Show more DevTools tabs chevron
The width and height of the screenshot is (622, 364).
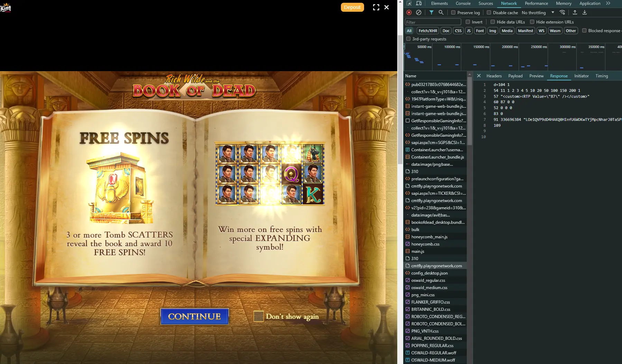tap(608, 3)
